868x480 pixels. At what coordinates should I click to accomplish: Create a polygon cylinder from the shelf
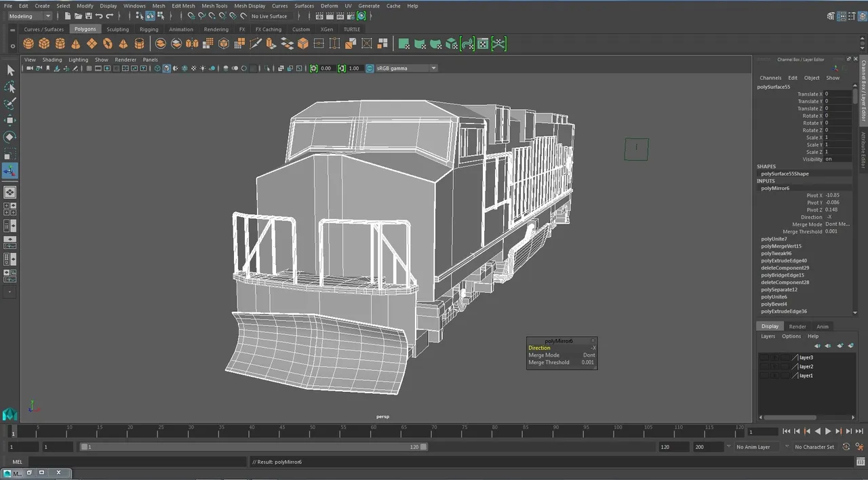click(60, 43)
